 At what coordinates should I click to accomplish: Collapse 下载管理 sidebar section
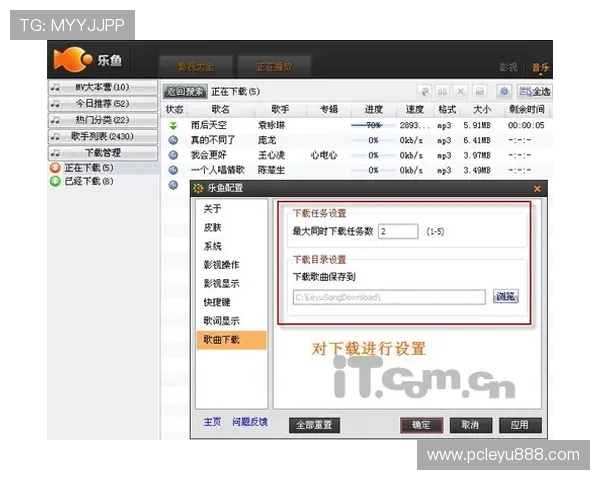103,153
